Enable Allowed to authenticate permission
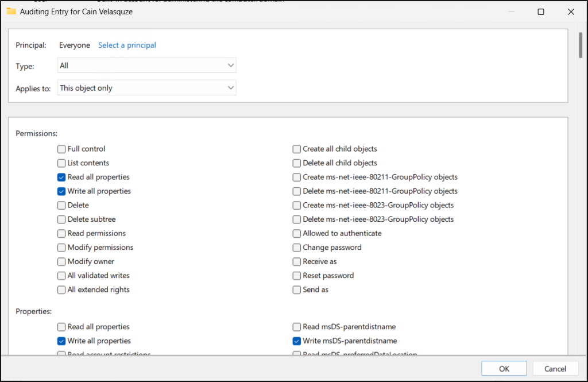Screen dimensions: 588x382 pyautogui.click(x=297, y=234)
